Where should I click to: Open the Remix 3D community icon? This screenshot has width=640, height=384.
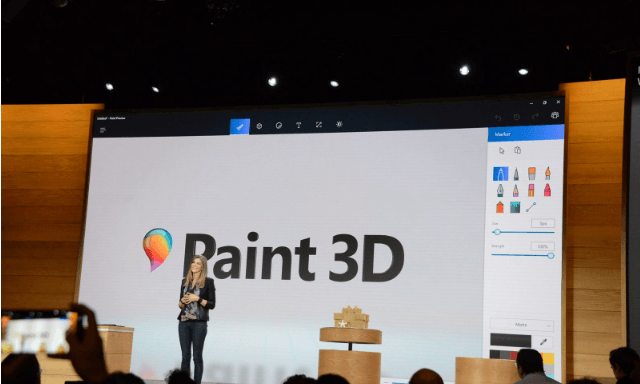click(x=555, y=115)
